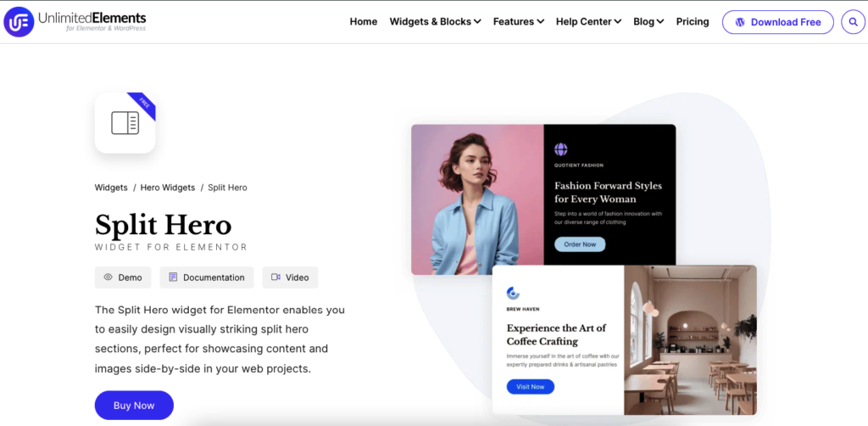Click the WIDGET FOR ELEMENTOR subtitle
Screen dimensions: 868x426
tap(171, 247)
